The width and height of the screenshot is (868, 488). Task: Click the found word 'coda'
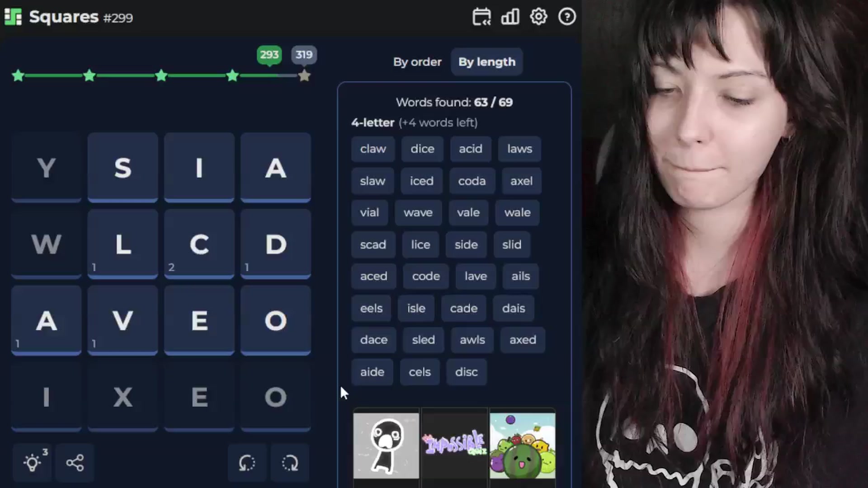point(472,181)
